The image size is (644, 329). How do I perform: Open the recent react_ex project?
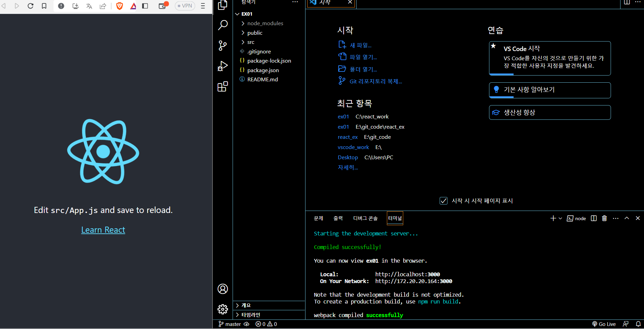click(x=348, y=137)
